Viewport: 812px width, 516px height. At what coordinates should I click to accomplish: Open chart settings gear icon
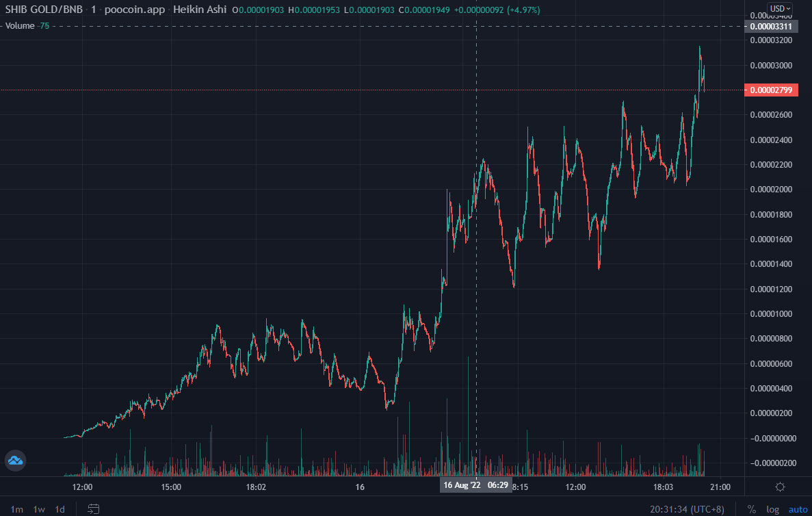[x=780, y=487]
